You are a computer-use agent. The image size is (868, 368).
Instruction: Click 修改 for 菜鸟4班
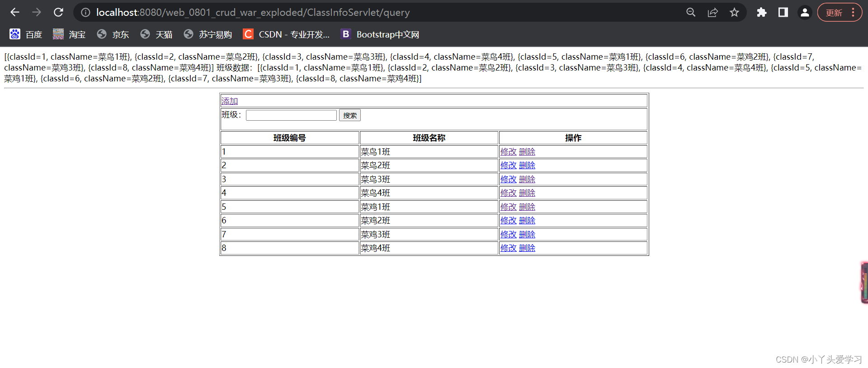[x=509, y=193]
